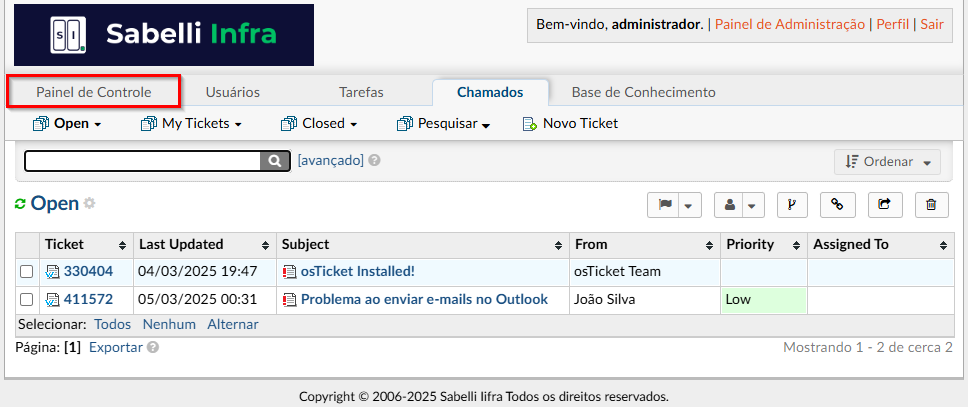
Task: Click the trash delete icon
Action: pos(931,205)
